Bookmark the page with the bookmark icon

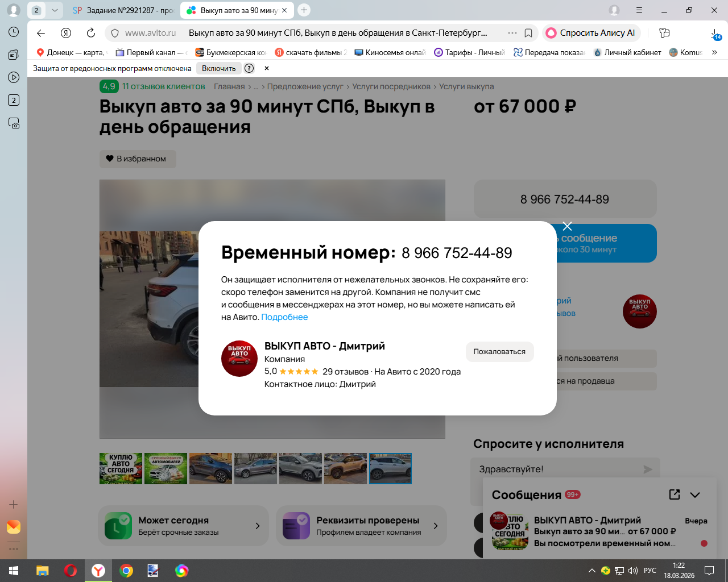528,33
